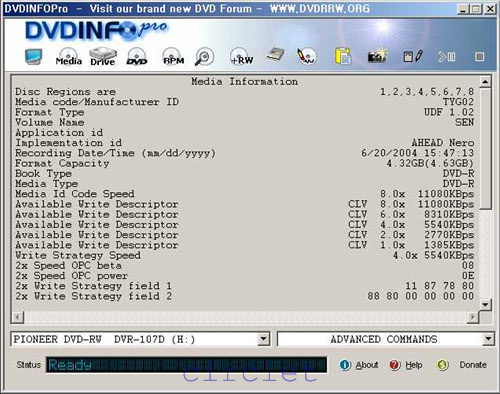The height and width of the screenshot is (394, 500).
Task: Click the blue About info icon
Action: click(345, 365)
